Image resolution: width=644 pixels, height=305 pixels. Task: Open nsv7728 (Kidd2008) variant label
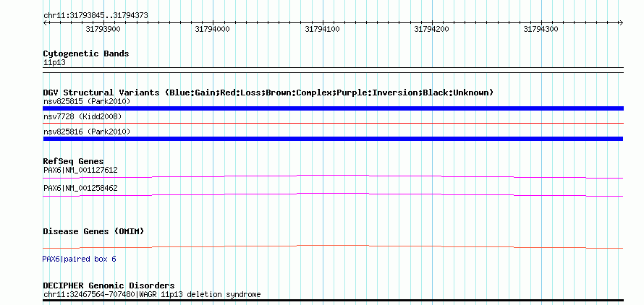(82, 116)
